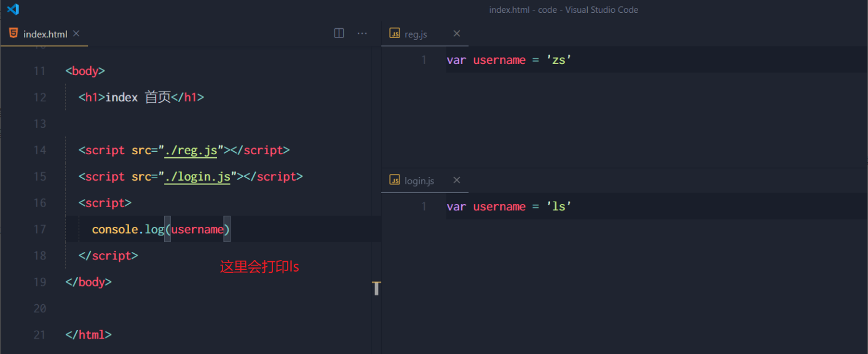Open the More Actions ellipsis menu

362,33
